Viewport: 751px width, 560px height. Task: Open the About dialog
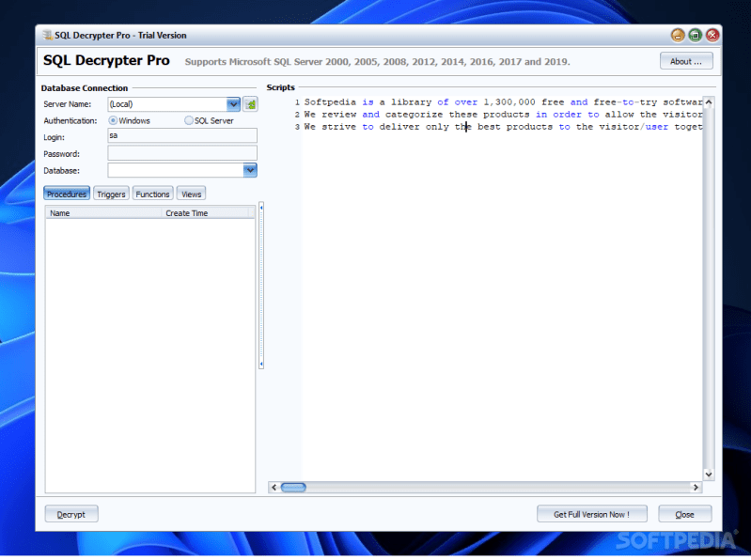686,61
